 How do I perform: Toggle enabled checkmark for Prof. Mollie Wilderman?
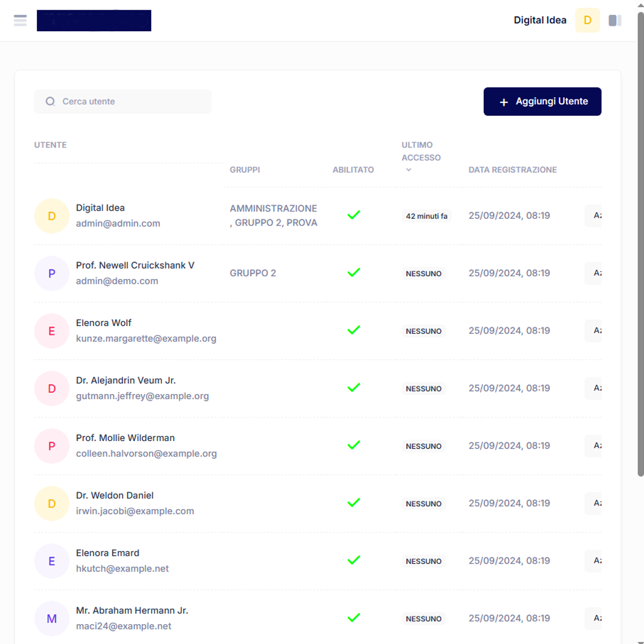point(354,445)
